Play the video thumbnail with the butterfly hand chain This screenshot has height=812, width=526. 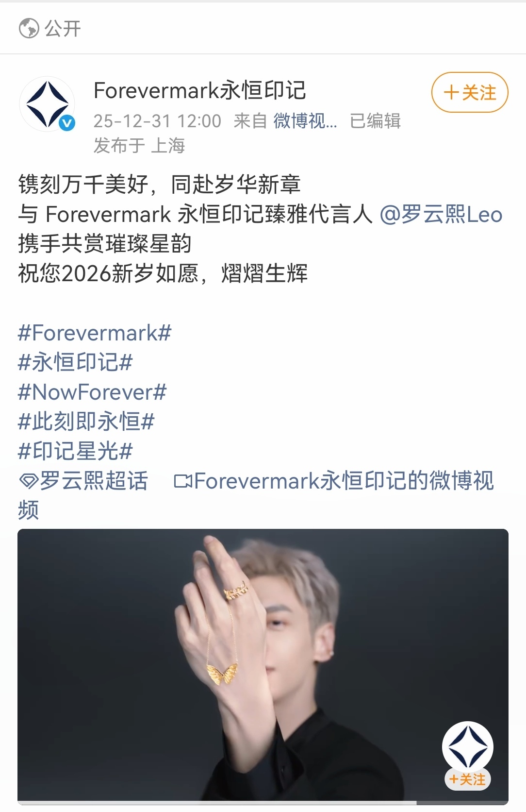[x=263, y=666]
